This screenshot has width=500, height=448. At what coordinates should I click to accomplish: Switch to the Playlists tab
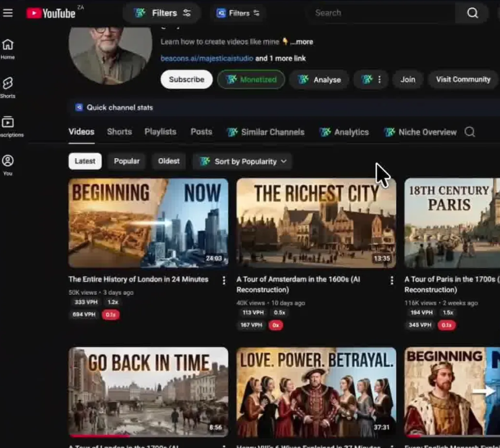pyautogui.click(x=160, y=132)
